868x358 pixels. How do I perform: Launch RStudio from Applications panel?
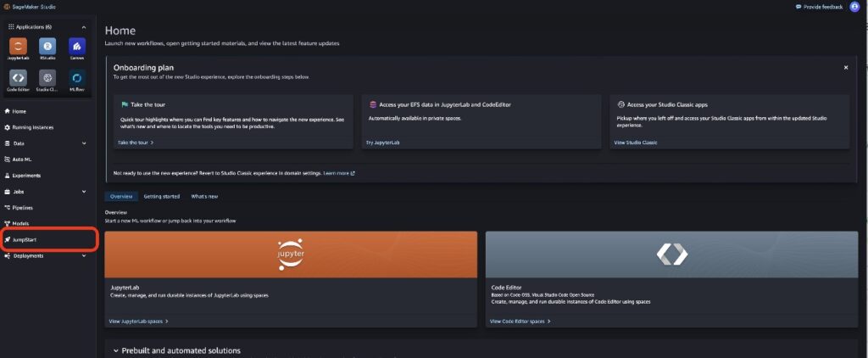[47, 47]
